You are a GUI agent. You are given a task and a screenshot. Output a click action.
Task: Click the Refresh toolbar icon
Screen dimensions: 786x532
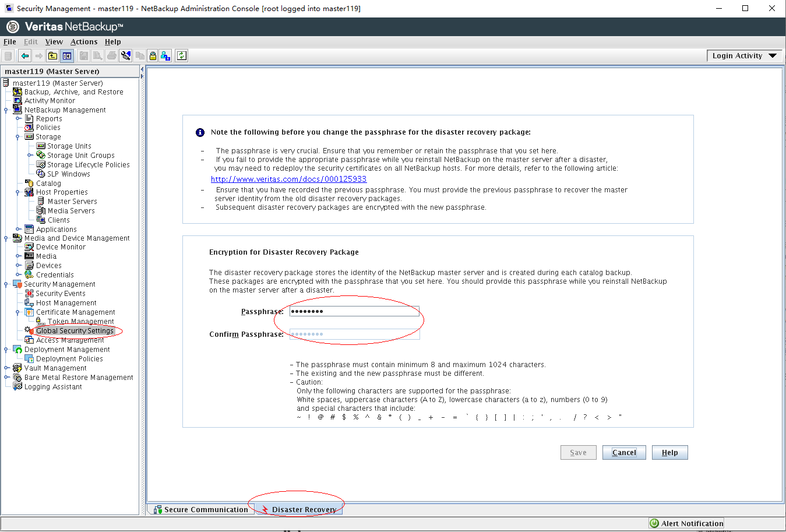(182, 56)
